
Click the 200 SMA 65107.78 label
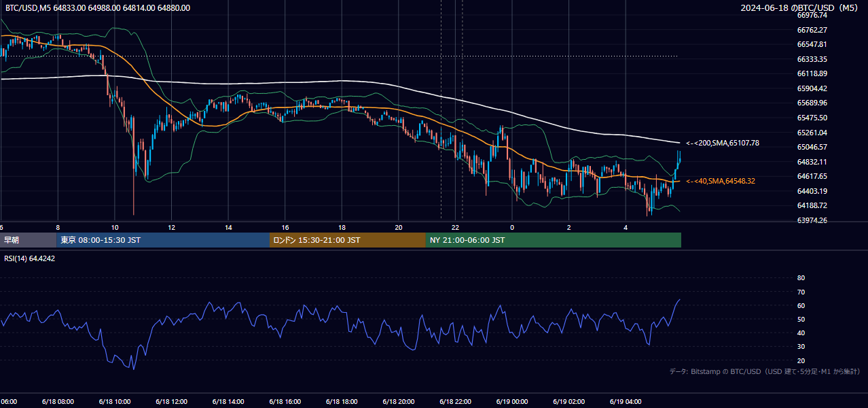click(x=723, y=143)
